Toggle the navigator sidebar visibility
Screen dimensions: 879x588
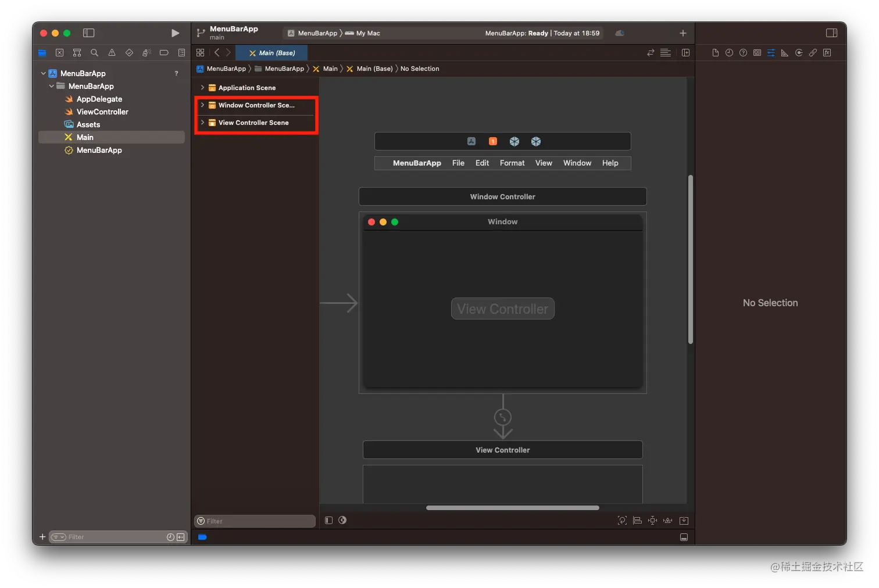[x=88, y=33]
